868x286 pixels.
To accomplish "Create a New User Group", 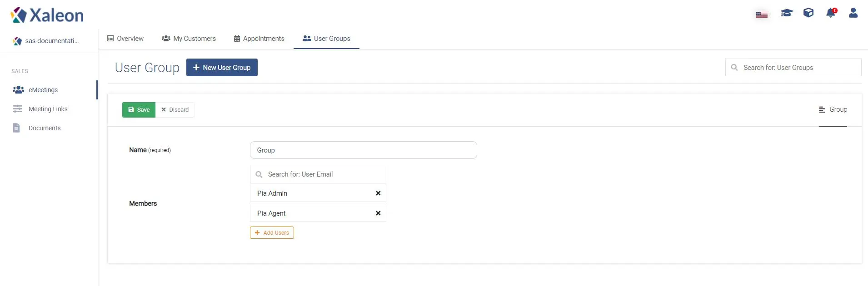I will pos(222,68).
